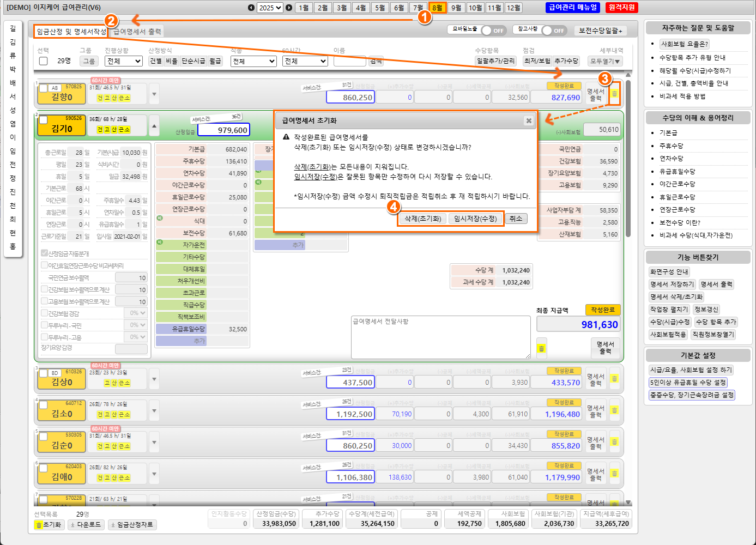Toggle the 모바일노출 switch
Viewport: 756px width, 545px height.
(493, 31)
